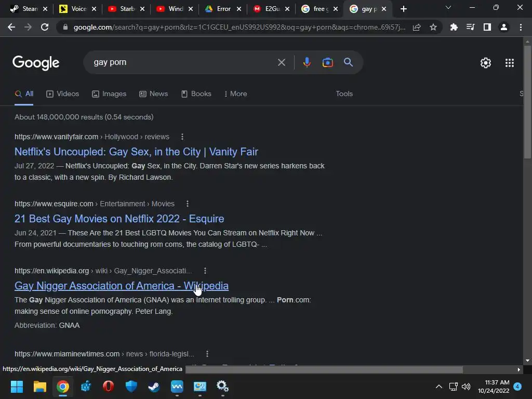
Task: Open Steam from the taskbar
Action: [x=154, y=387]
